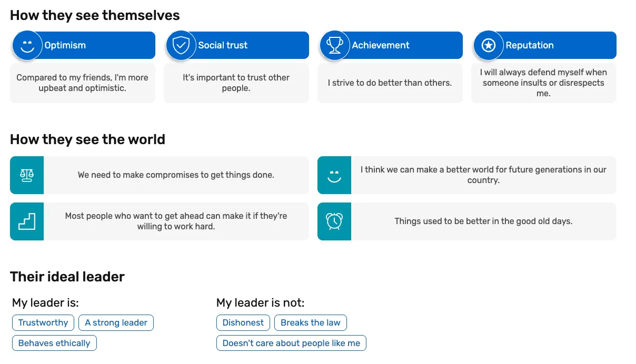
Task: Click the Dishonest tag
Action: [x=243, y=323]
